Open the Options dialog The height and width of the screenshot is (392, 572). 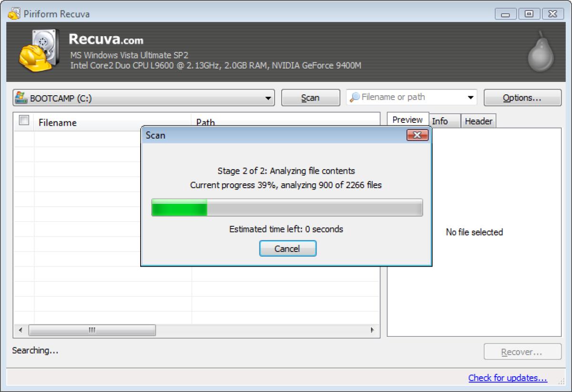click(522, 97)
